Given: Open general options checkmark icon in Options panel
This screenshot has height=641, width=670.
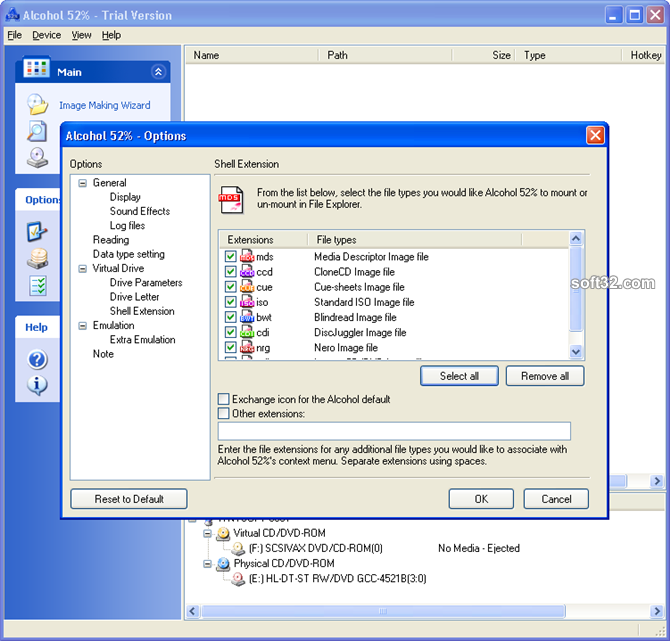Looking at the screenshot, I should 37,232.
